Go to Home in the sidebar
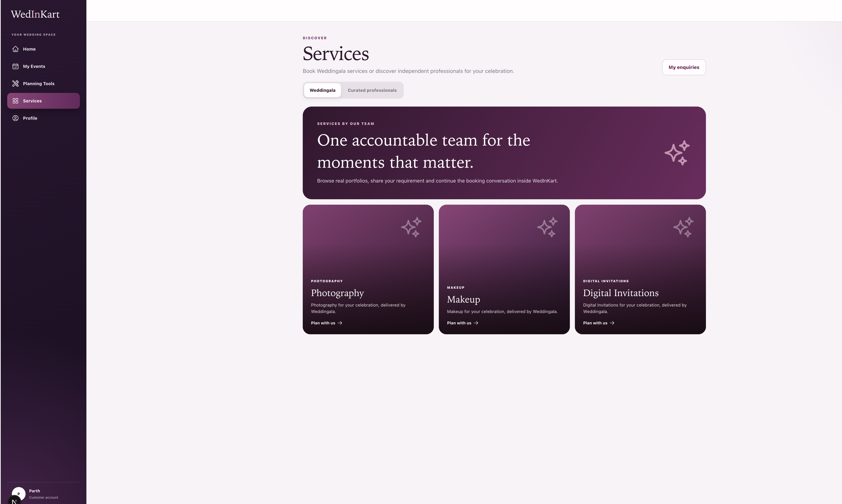Screen dimensions: 842x504 tap(43, 49)
